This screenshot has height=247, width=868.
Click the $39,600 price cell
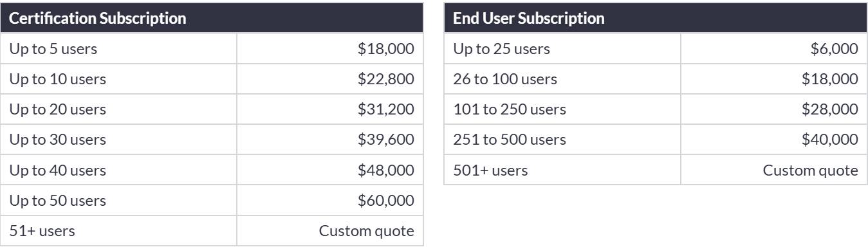click(330, 140)
